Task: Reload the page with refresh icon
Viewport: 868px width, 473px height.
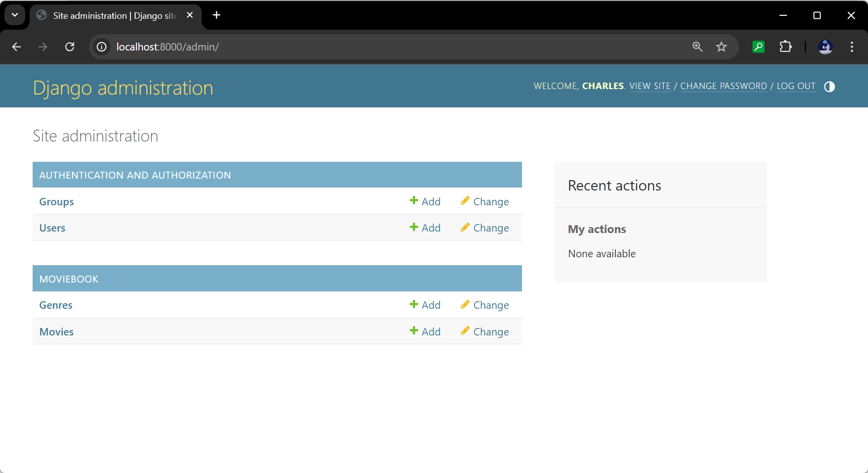Action: 70,47
